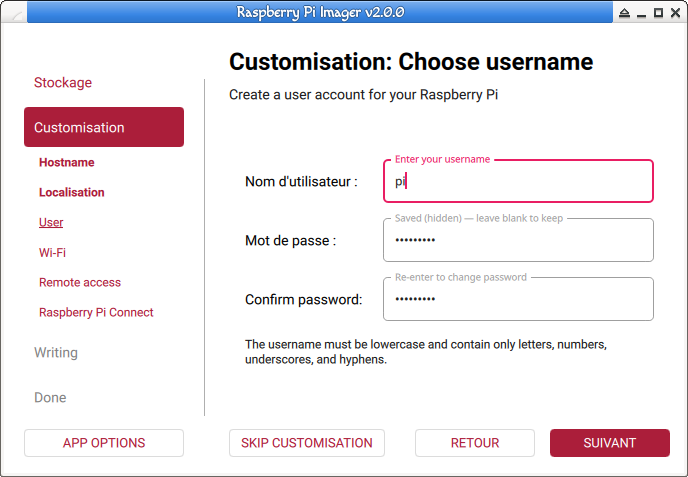Go back with the RETOUR button
688x477 pixels.
pos(475,443)
